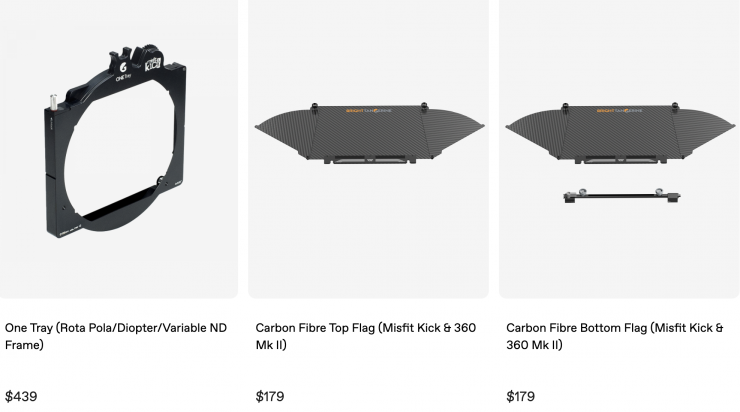Screen dimensions: 740x412
Task: Click the $179 price under Top Flag
Action: click(x=270, y=397)
